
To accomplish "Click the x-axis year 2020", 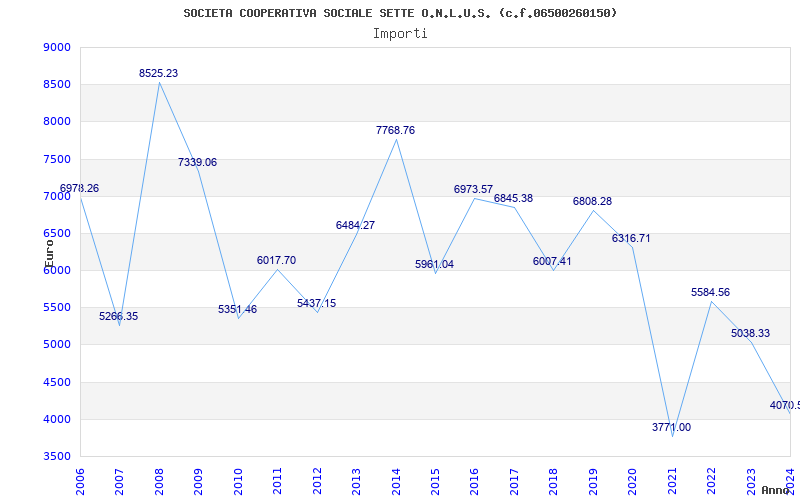I will [x=633, y=481].
